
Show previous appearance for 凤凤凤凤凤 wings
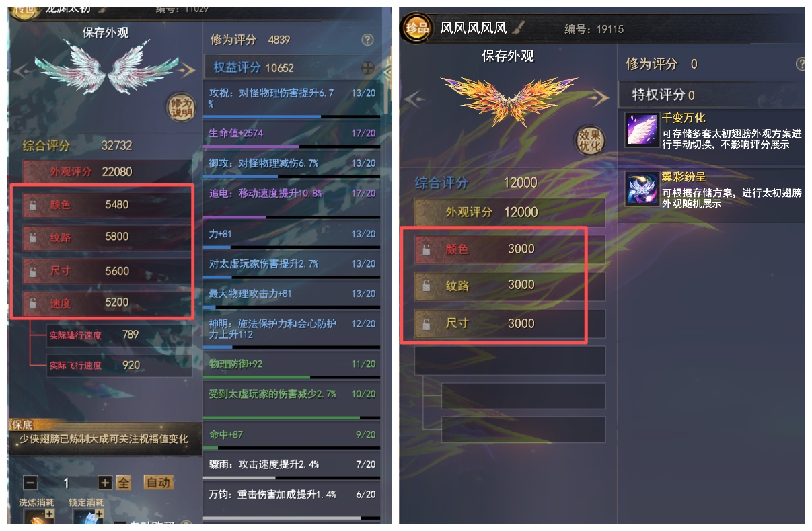(x=413, y=99)
